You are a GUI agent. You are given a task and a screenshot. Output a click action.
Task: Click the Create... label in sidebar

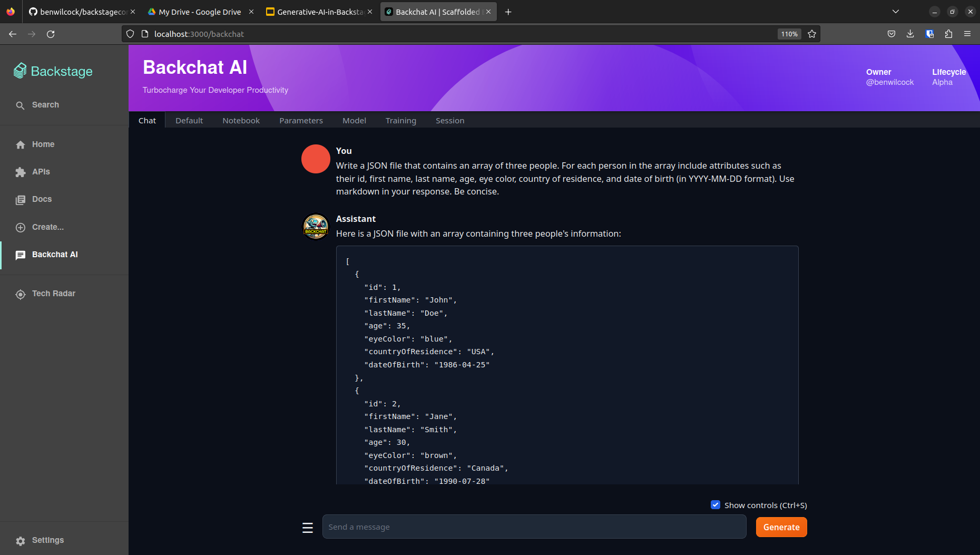pos(48,227)
